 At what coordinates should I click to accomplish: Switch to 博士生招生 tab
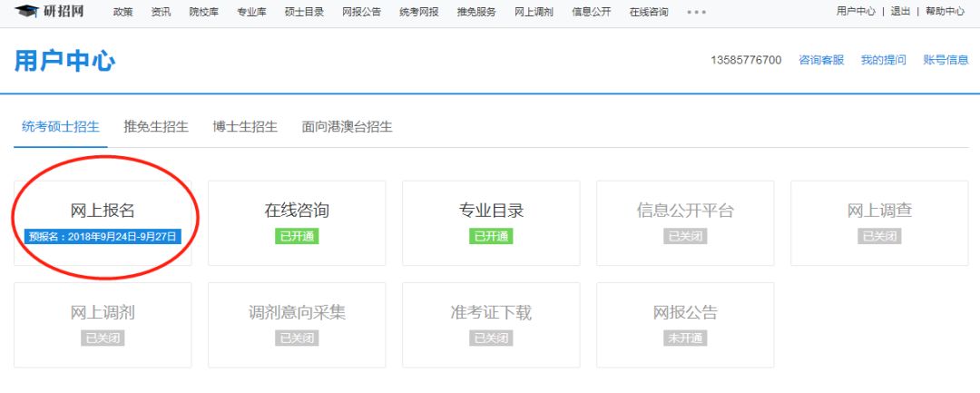click(245, 126)
